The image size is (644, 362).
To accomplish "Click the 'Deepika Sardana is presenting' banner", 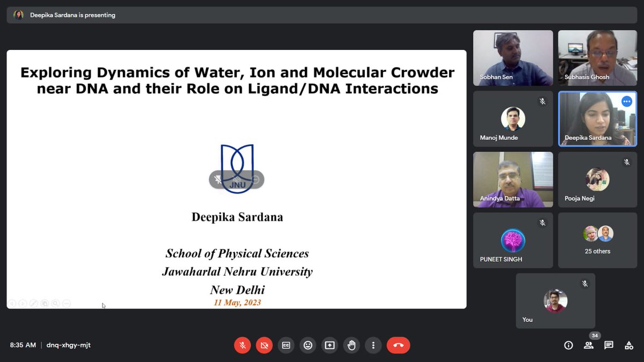I will point(322,15).
